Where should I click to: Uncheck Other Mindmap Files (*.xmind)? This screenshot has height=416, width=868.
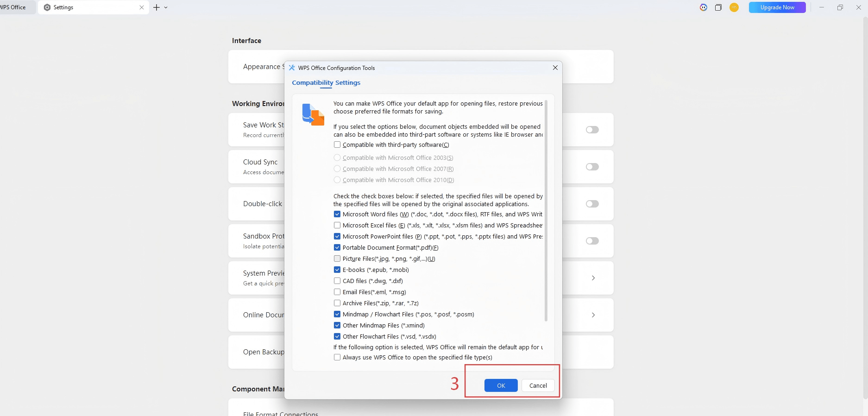coord(337,326)
